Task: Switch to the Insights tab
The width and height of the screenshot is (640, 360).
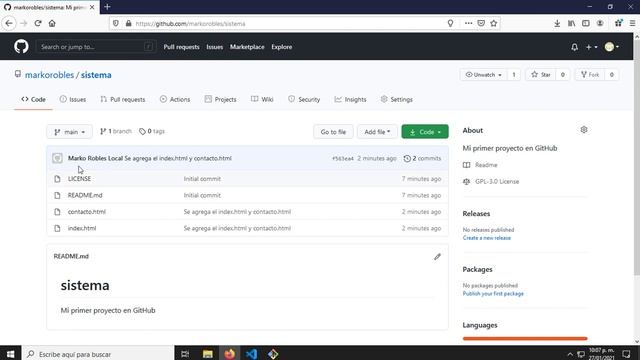Action: (350, 99)
